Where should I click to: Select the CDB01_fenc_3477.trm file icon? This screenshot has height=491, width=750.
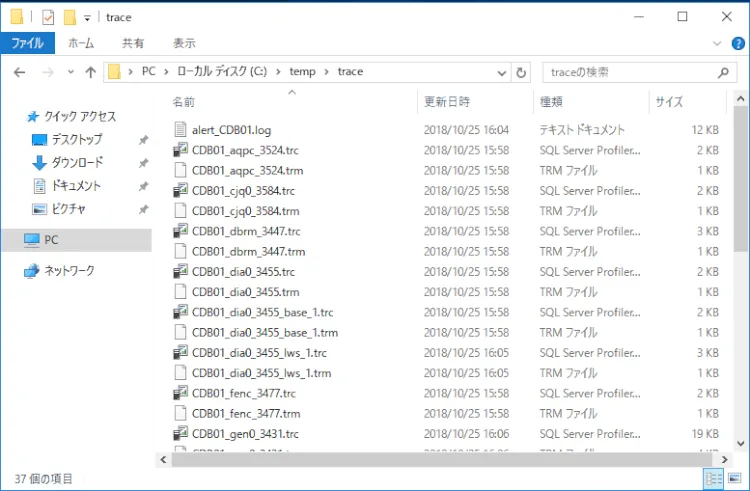pyautogui.click(x=180, y=414)
